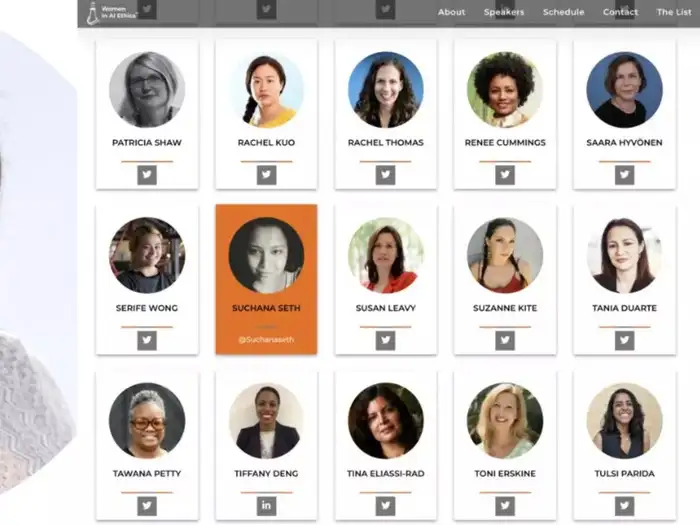
Task: Open the Schedule menu item
Action: [x=563, y=12]
